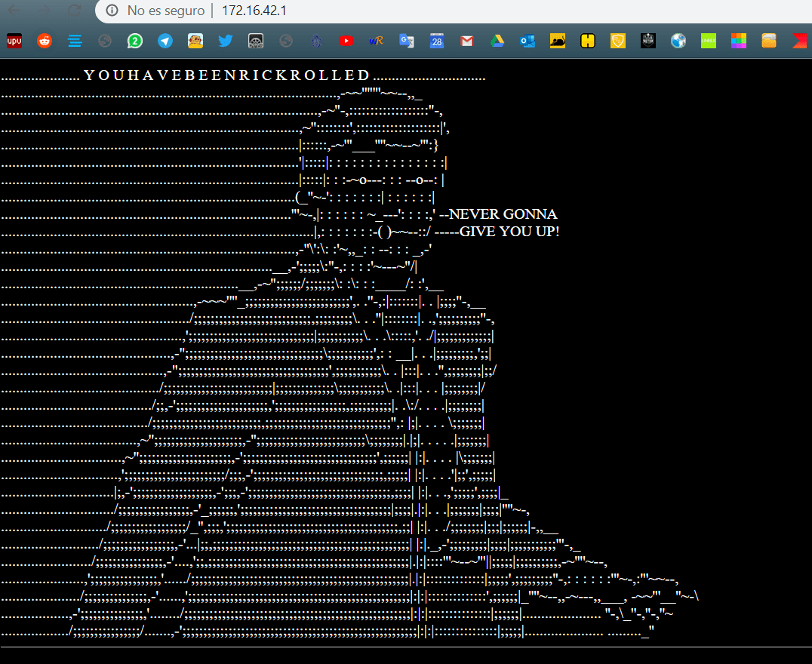Open the Google Calendar bookmark
The image size is (812, 664).
(436, 41)
